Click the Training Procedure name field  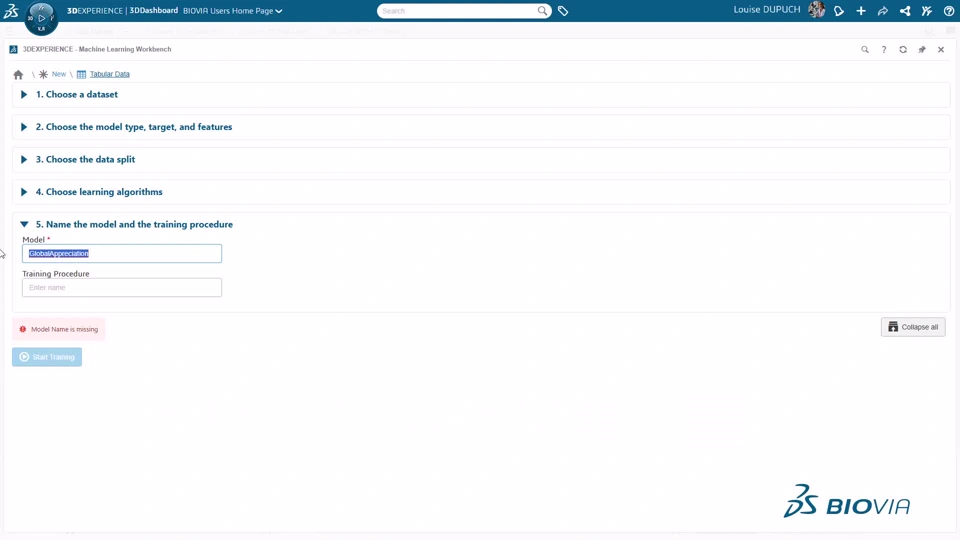pyautogui.click(x=122, y=288)
